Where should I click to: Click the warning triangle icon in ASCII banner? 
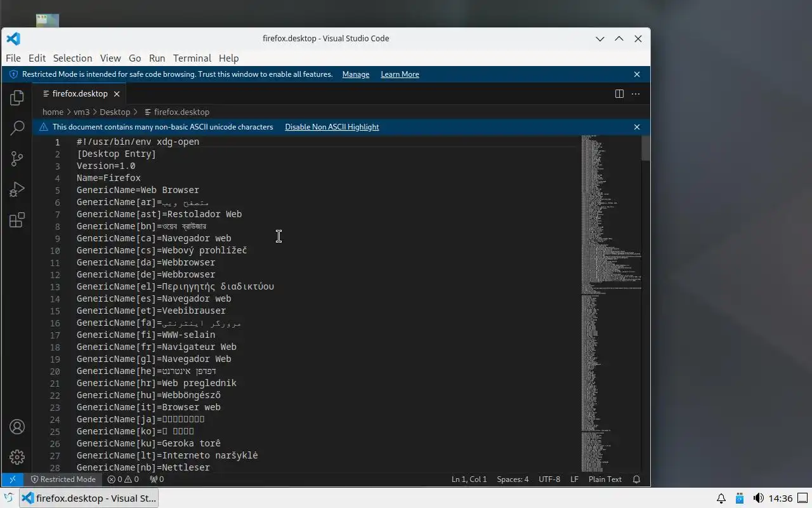tap(44, 127)
